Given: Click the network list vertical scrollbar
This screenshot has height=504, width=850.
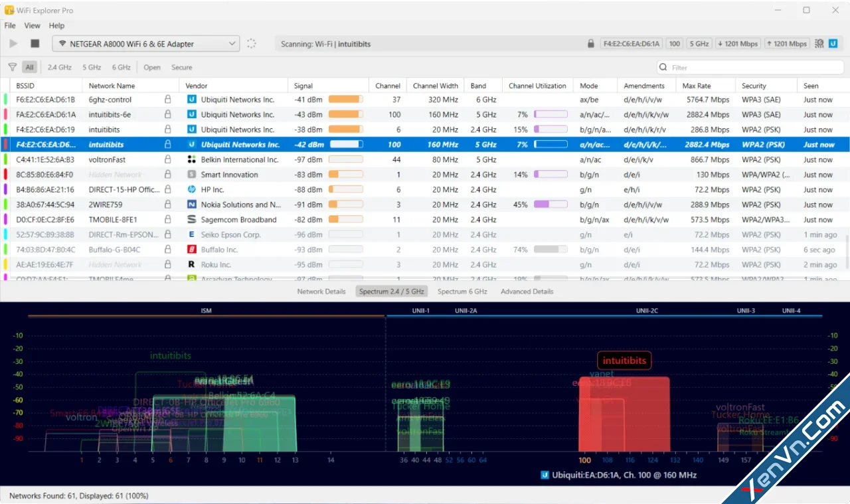Looking at the screenshot, I should click(846, 251).
